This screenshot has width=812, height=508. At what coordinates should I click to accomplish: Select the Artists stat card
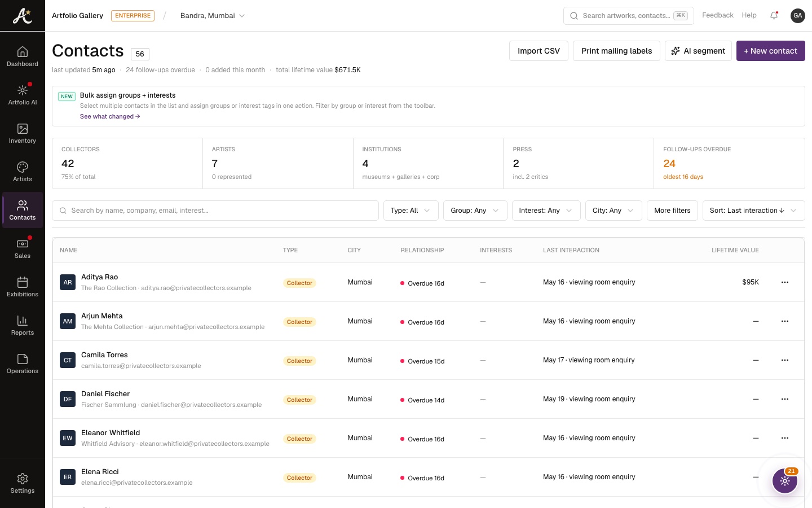click(278, 164)
